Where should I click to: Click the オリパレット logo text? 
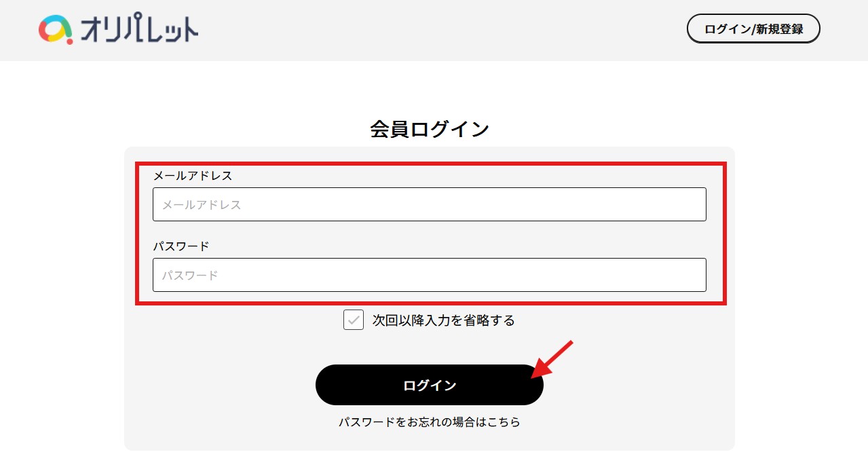pyautogui.click(x=139, y=31)
